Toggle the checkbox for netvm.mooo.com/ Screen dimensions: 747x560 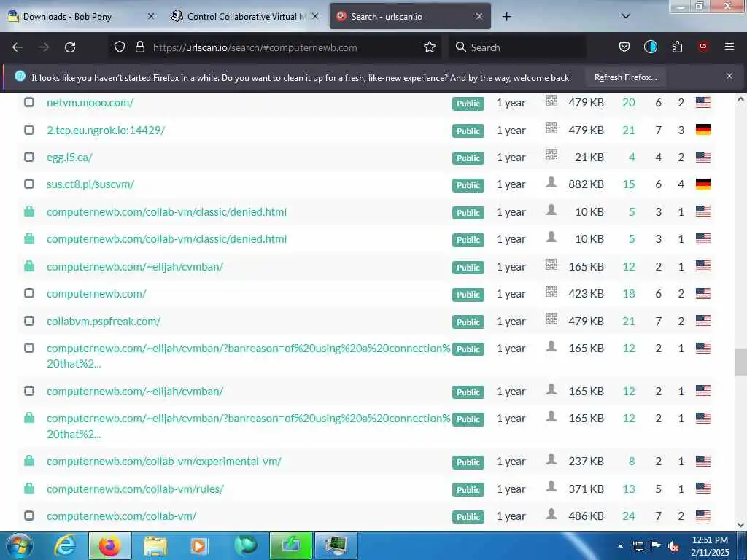29,102
